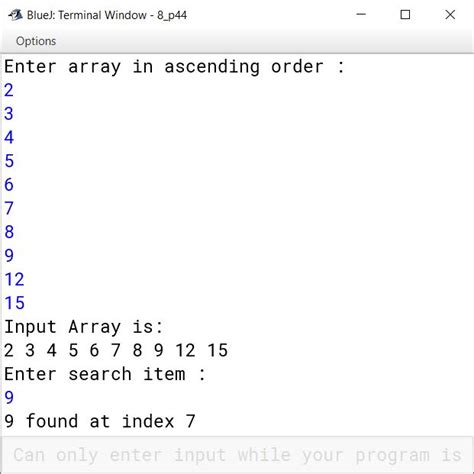Click the input value 5 in blue
This screenshot has height=474, width=474.
click(x=9, y=161)
